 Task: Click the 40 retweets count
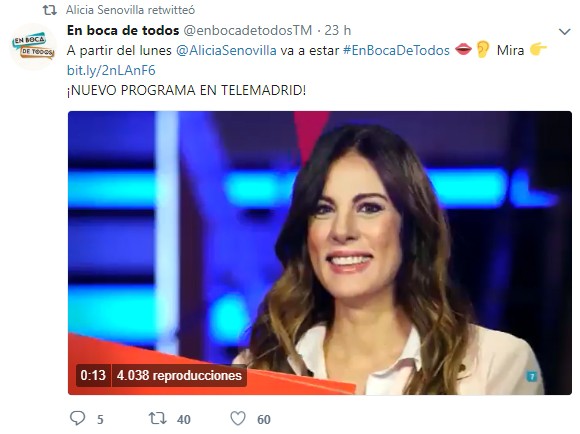[183, 420]
